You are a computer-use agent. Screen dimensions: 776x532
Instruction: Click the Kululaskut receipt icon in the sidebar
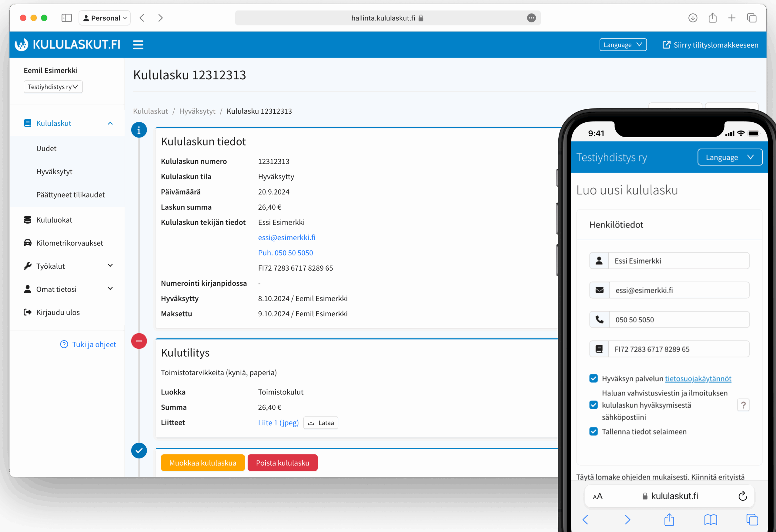28,123
